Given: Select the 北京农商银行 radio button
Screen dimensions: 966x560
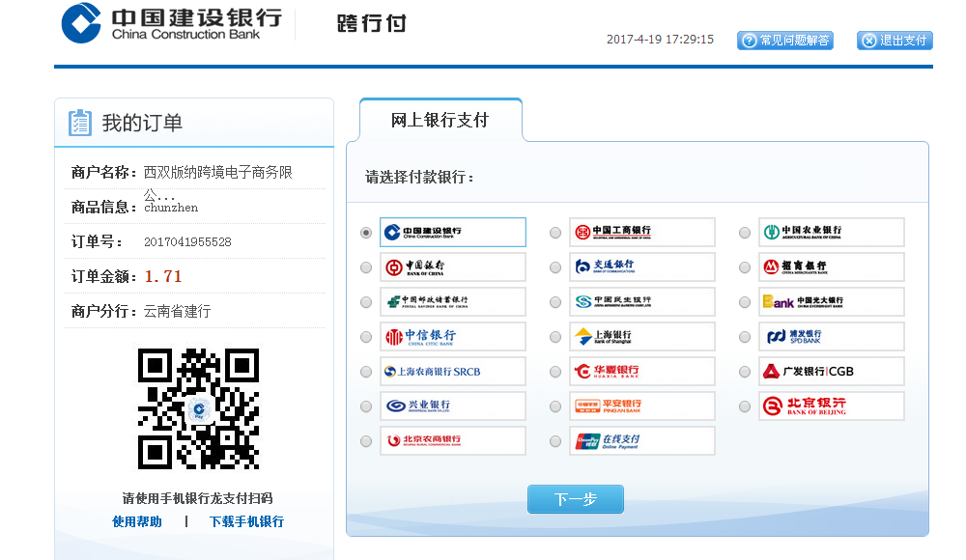Looking at the screenshot, I should tap(366, 441).
